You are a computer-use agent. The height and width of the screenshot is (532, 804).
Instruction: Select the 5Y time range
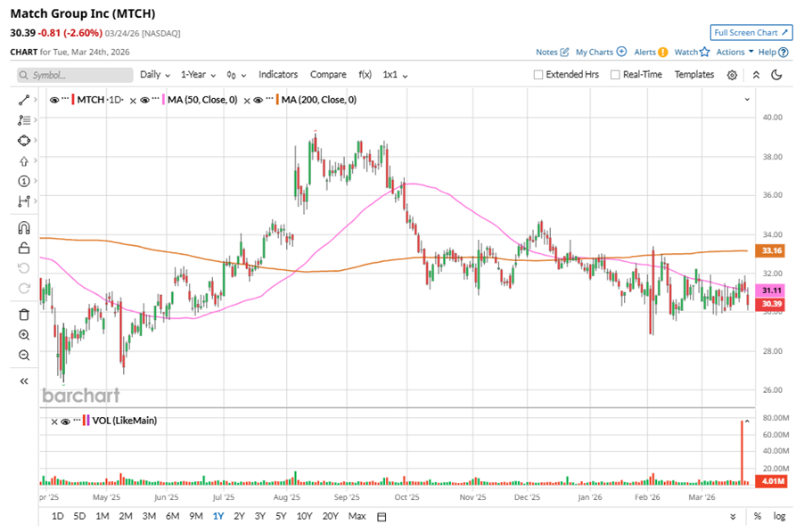pyautogui.click(x=281, y=516)
